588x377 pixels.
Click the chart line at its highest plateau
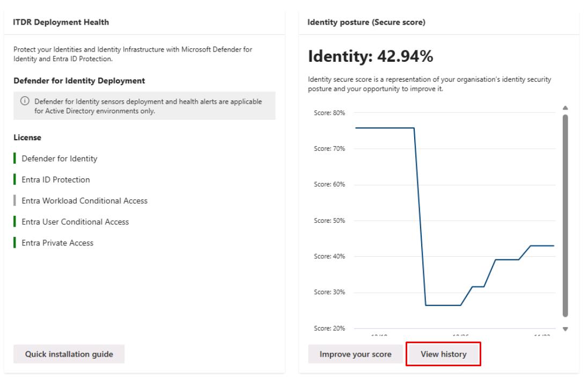[x=384, y=128]
